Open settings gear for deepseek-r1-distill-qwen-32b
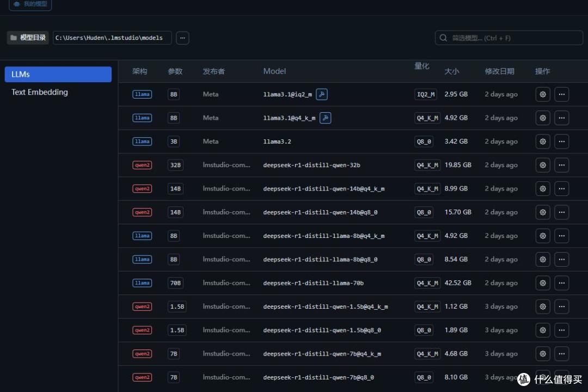The image size is (588, 392). tap(543, 165)
